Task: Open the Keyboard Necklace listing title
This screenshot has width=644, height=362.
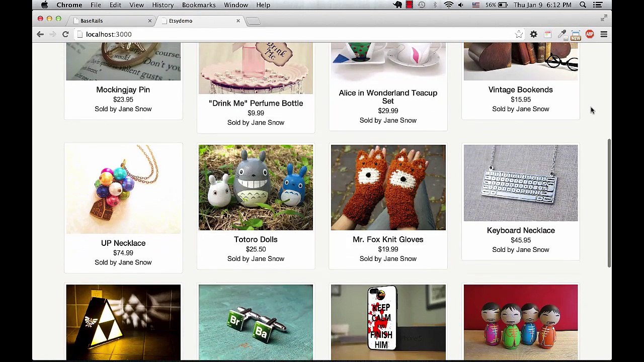Action: (x=521, y=230)
